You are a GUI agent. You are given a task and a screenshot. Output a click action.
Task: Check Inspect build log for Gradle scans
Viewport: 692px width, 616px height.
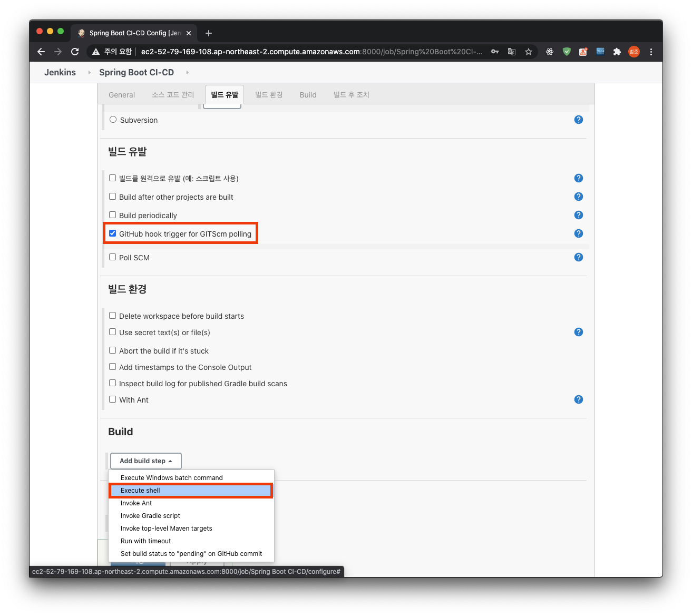click(112, 383)
